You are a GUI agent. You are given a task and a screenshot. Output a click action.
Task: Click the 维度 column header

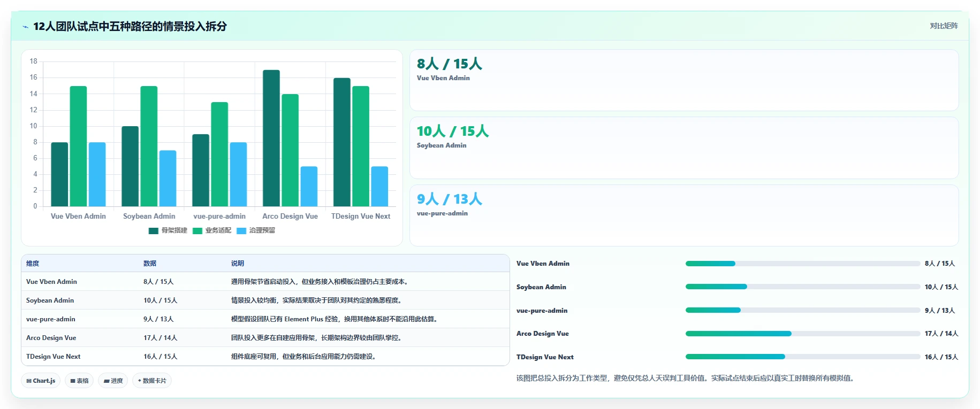[x=33, y=264]
